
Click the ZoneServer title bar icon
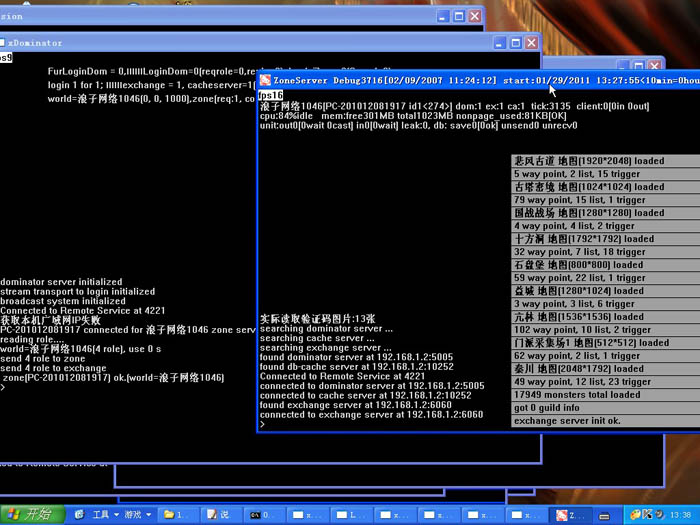point(266,80)
